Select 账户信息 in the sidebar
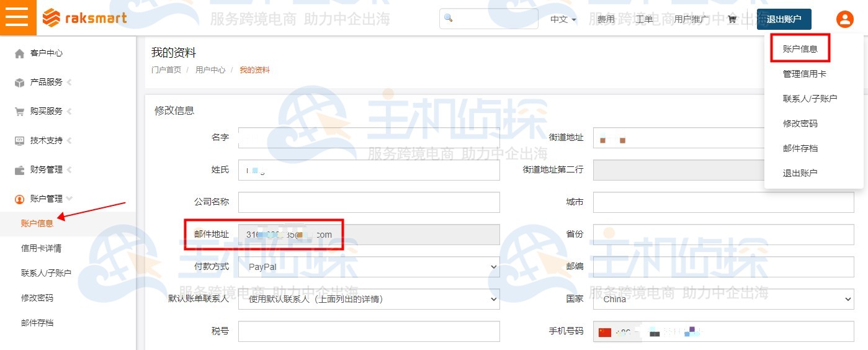868x350 pixels. click(x=37, y=223)
